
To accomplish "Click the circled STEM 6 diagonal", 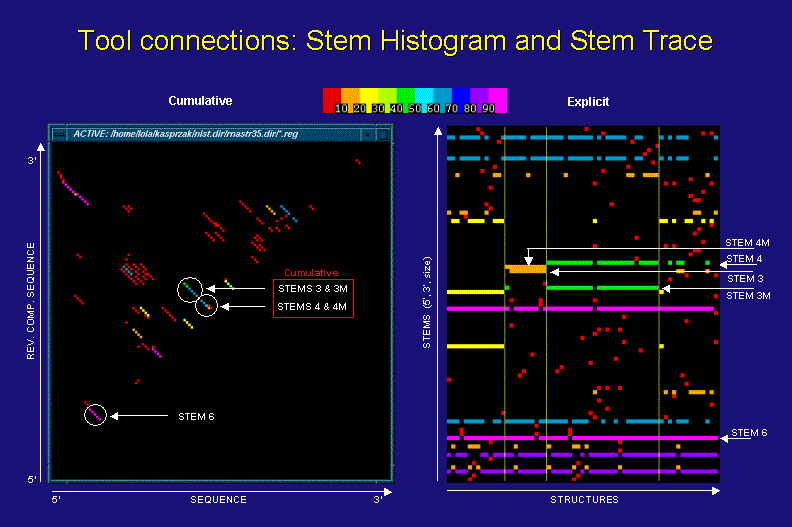I will (x=94, y=413).
